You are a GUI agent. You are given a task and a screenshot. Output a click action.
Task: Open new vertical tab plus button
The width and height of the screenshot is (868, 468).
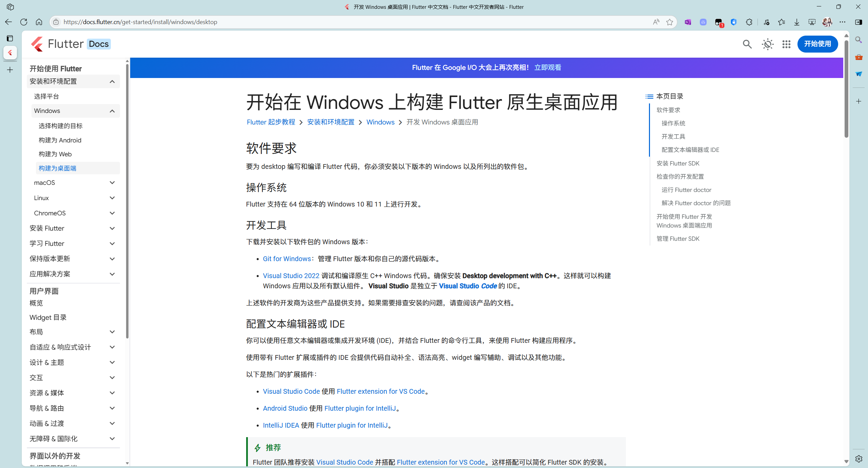pyautogui.click(x=10, y=70)
